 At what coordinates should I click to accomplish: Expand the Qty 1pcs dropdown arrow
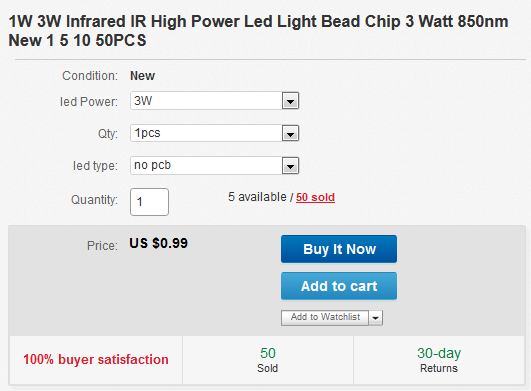(x=290, y=133)
